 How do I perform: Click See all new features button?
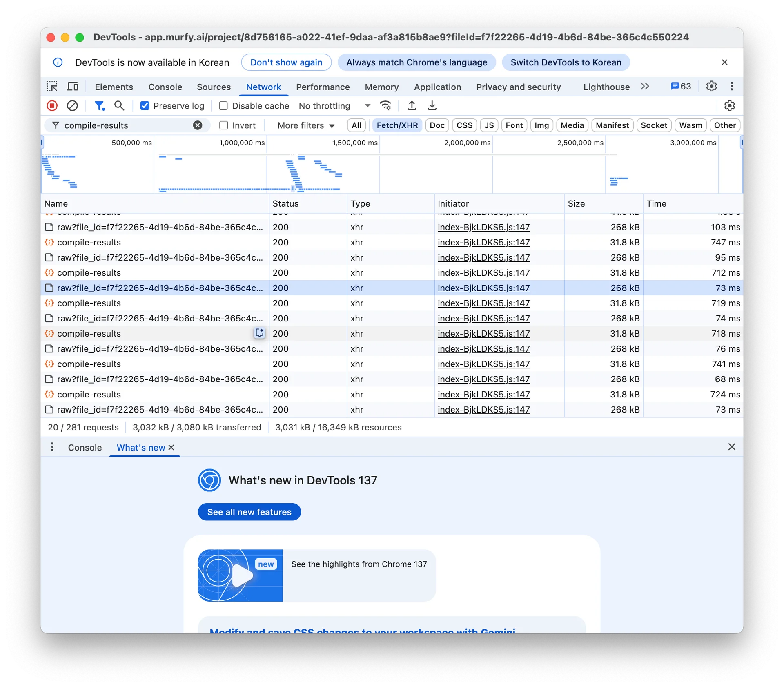(249, 512)
